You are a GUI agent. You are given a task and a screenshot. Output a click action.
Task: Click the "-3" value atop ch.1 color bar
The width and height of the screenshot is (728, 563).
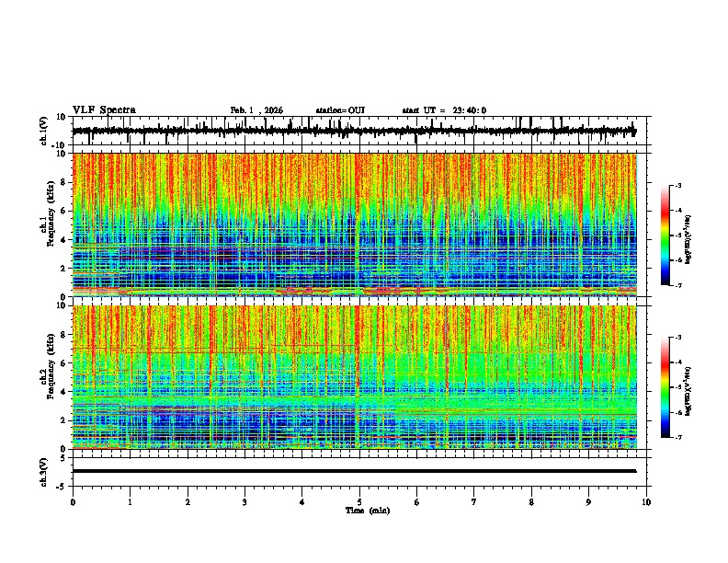pos(677,185)
